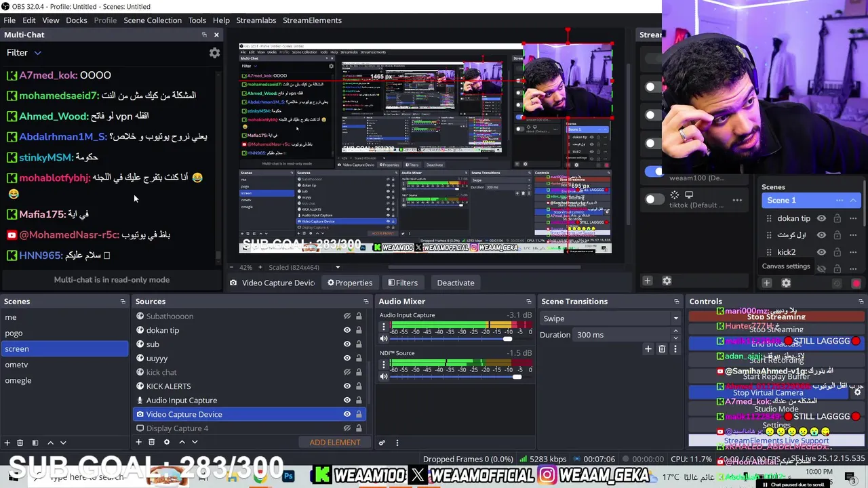
Task: Add a new scene transition
Action: 648,348
